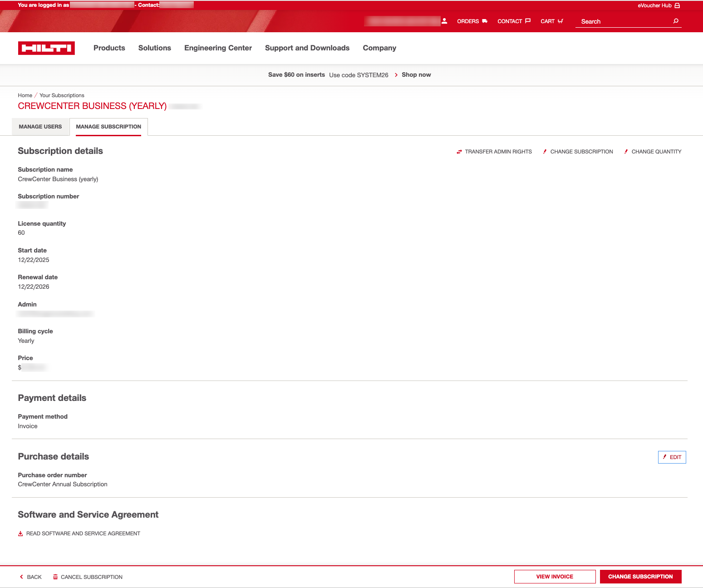The height and width of the screenshot is (588, 703).
Task: Click the View Invoice button
Action: [555, 577]
